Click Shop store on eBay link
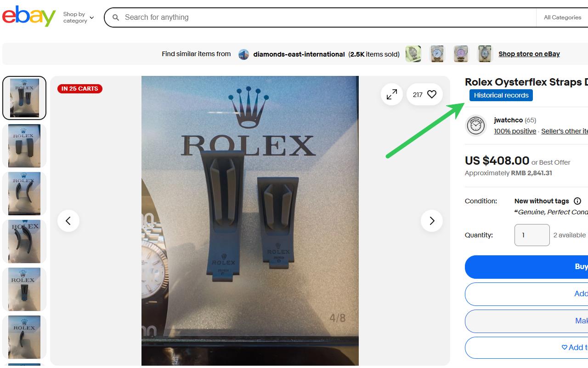Image resolution: width=588 pixels, height=368 pixels. click(x=529, y=54)
